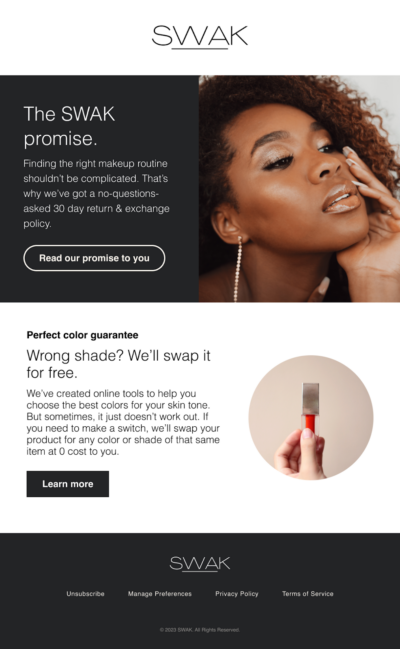Click the 'Learn more' button
Image resolution: width=400 pixels, height=649 pixels.
67,483
